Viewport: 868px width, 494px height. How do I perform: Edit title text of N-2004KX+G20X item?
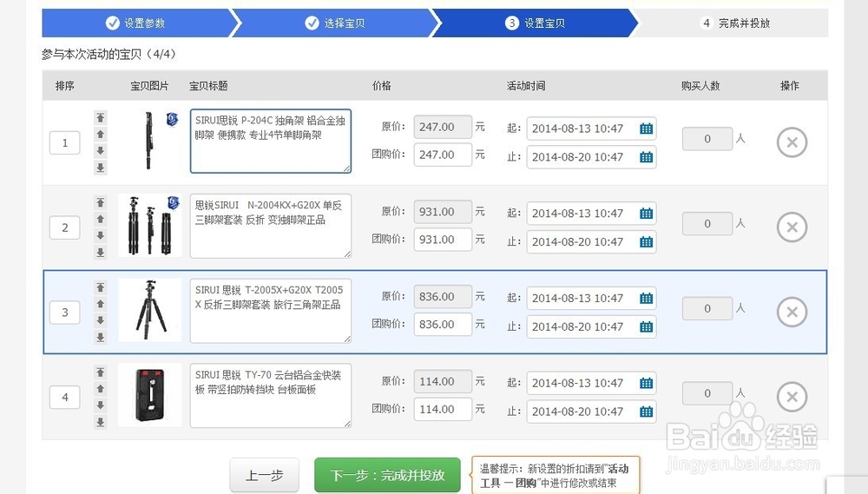click(271, 226)
